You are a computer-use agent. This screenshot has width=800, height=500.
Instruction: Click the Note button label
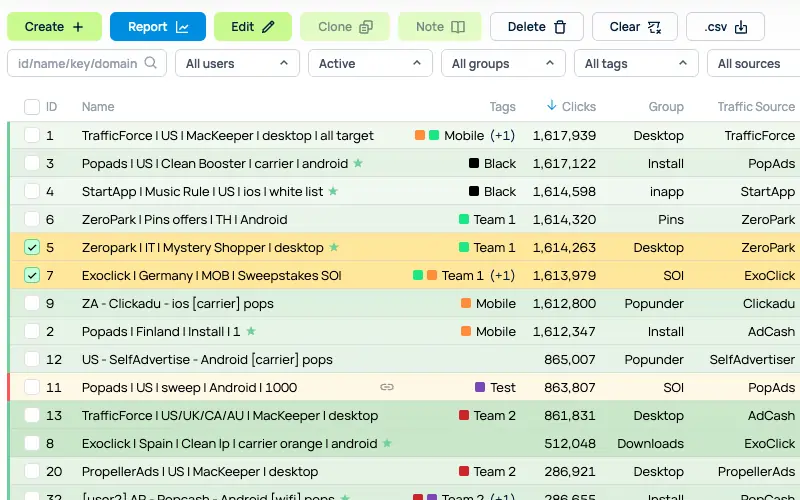[430, 27]
